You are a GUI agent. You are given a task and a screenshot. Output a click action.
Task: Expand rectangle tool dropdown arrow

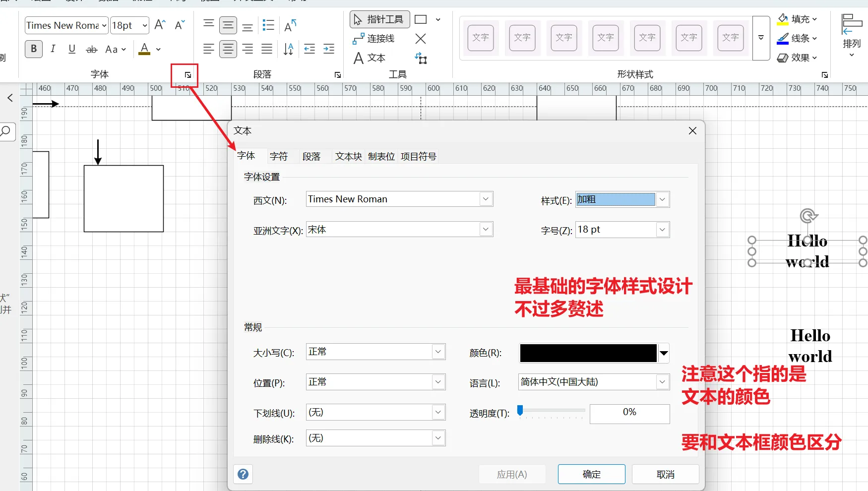[x=438, y=19]
